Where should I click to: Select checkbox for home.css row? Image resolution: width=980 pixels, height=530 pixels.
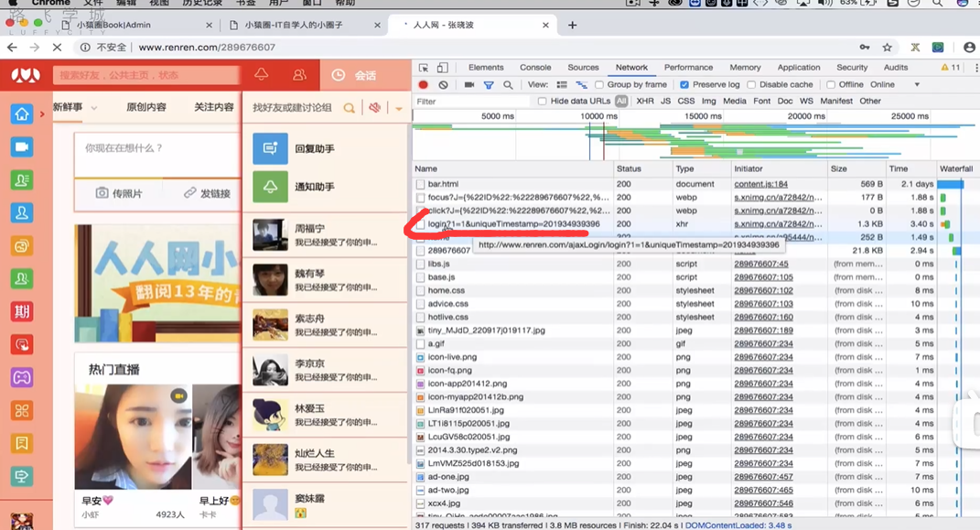coord(421,290)
